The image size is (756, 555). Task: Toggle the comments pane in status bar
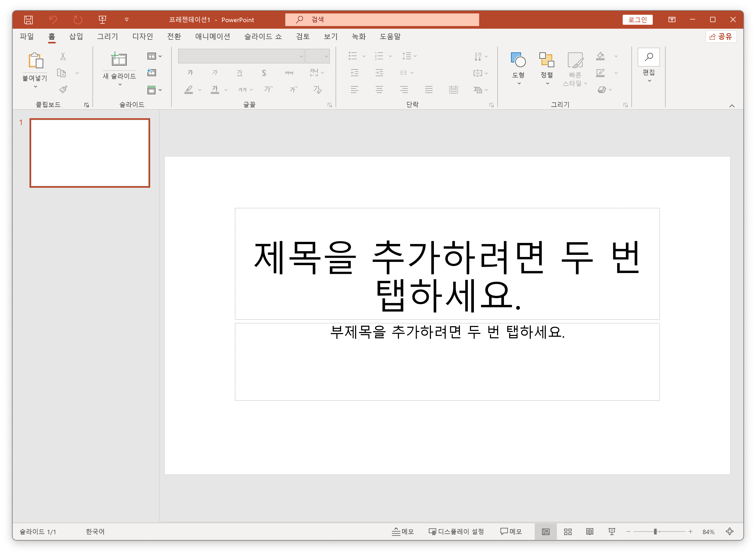click(x=511, y=532)
